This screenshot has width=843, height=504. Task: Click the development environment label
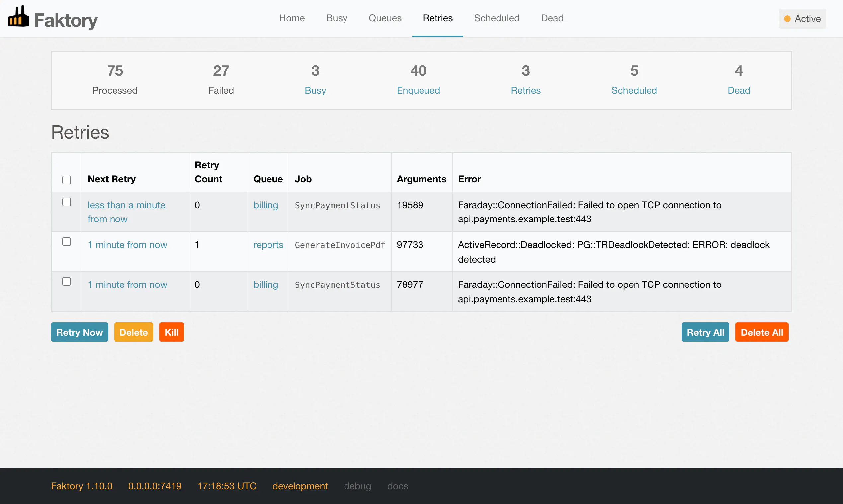[300, 486]
